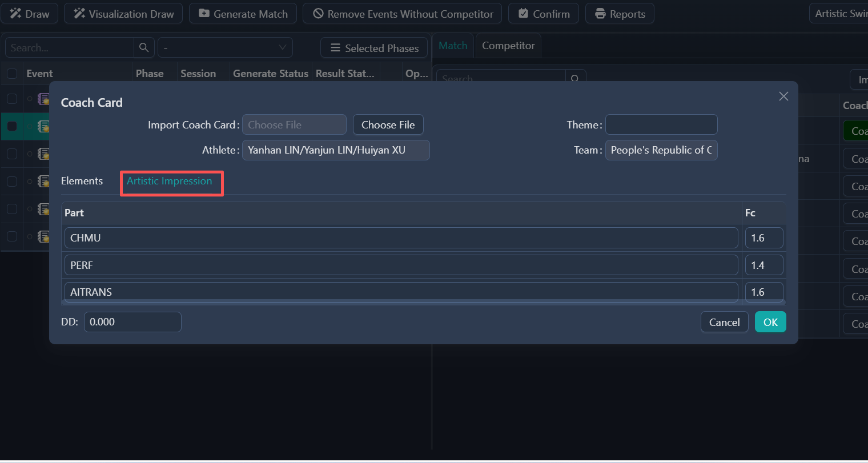This screenshot has width=868, height=463.
Task: Click the search magnifier in event panel
Action: 144,47
